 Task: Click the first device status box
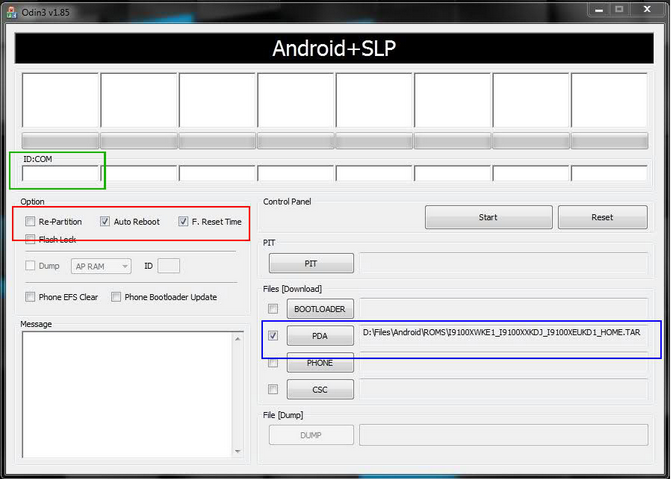click(x=60, y=100)
